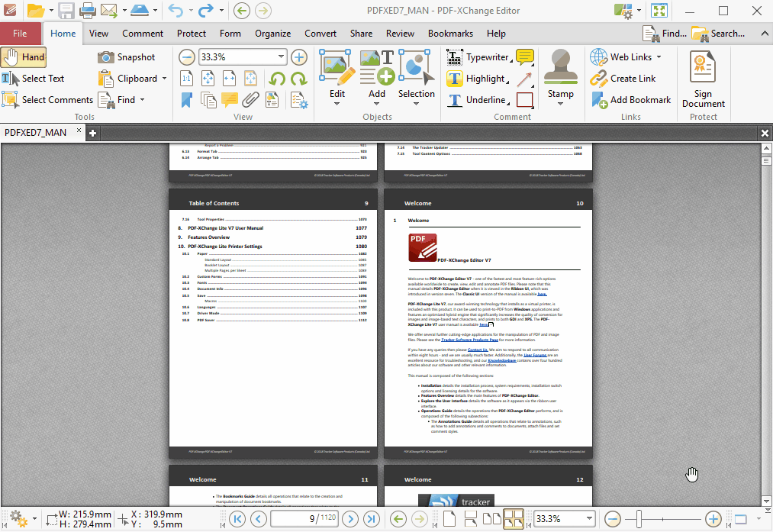Select the Underline text tool
The image size is (773, 532).
(x=477, y=99)
